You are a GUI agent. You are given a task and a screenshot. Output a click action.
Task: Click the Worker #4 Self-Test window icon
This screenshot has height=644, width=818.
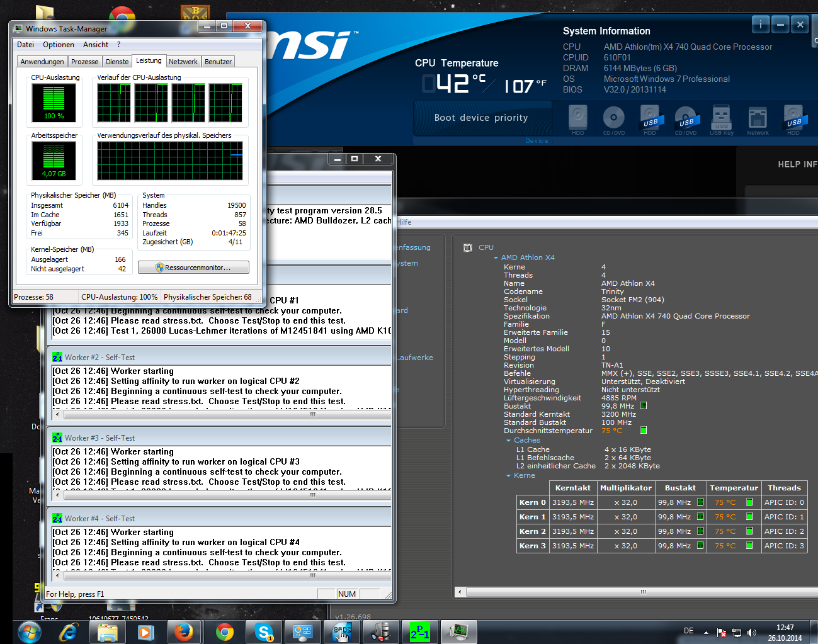(x=57, y=518)
